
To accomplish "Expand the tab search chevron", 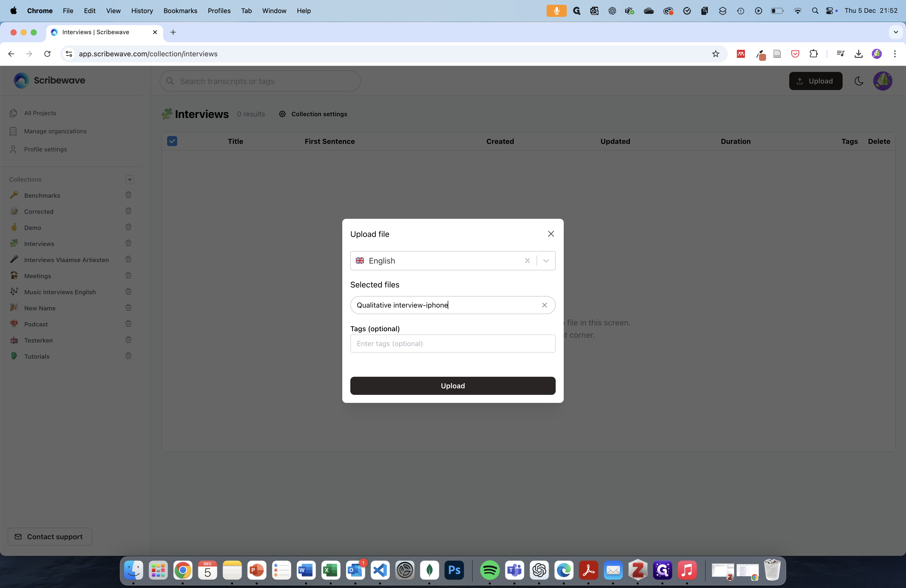I will click(896, 32).
